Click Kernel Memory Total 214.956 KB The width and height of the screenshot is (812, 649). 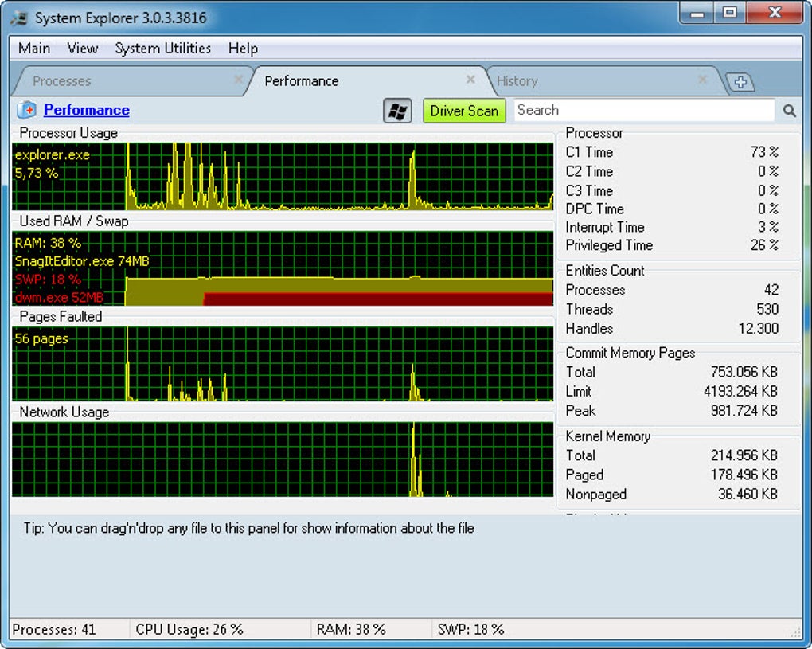744,455
